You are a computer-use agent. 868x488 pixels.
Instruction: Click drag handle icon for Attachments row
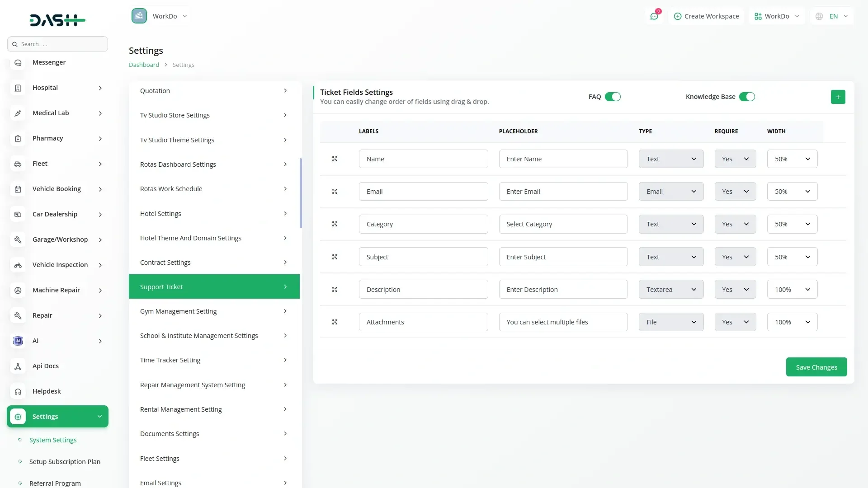click(335, 322)
